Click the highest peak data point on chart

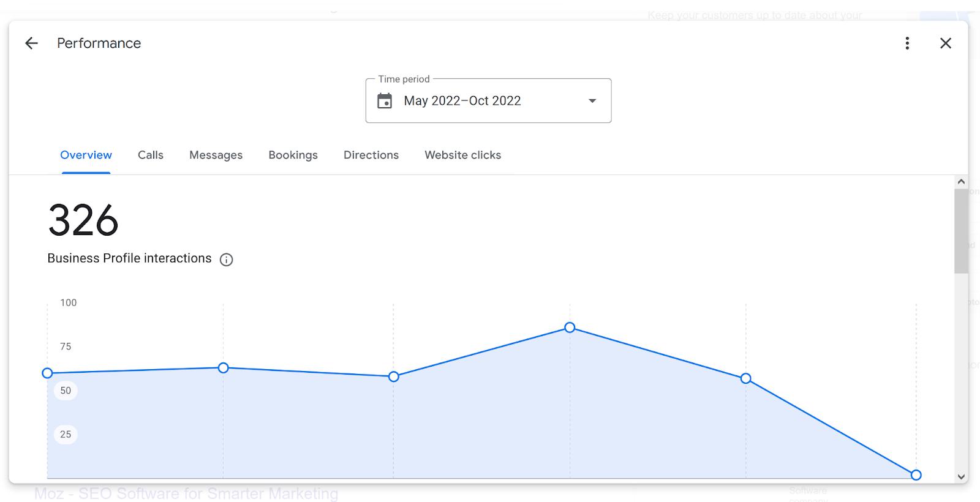pos(570,328)
